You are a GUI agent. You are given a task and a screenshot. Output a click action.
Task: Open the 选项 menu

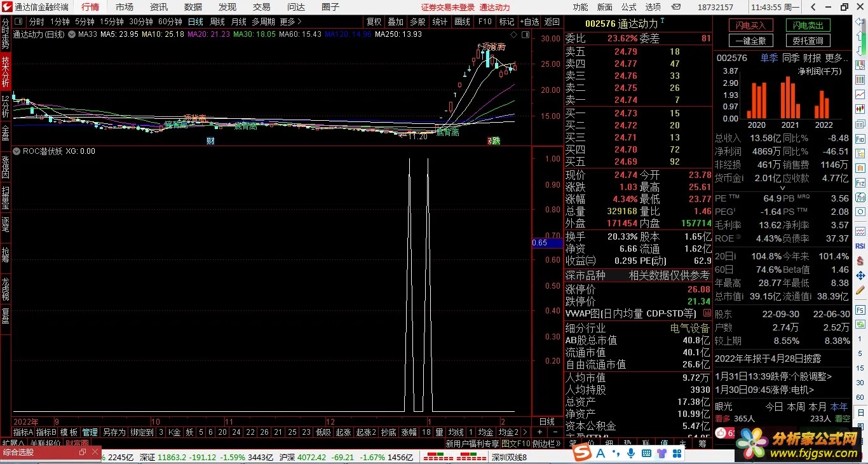pyautogui.click(x=653, y=7)
